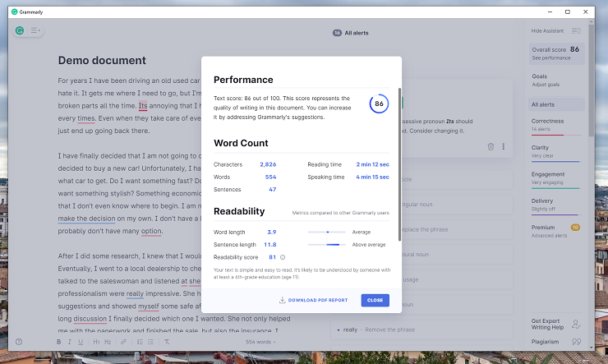Click the underlined word 'times'

pyautogui.click(x=86, y=118)
